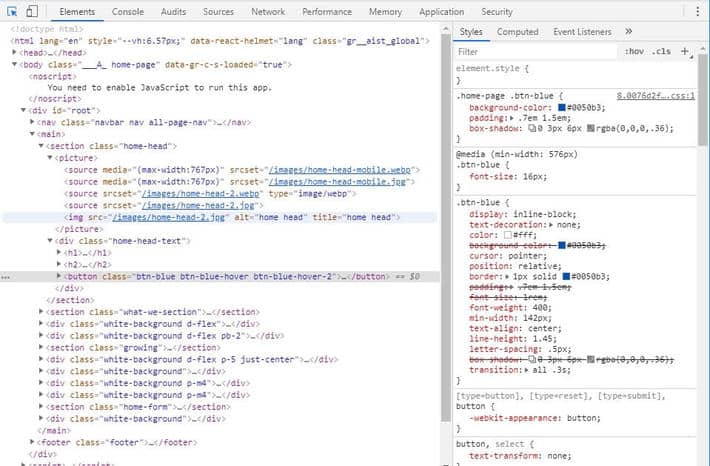Expand the section growing node

(41, 347)
